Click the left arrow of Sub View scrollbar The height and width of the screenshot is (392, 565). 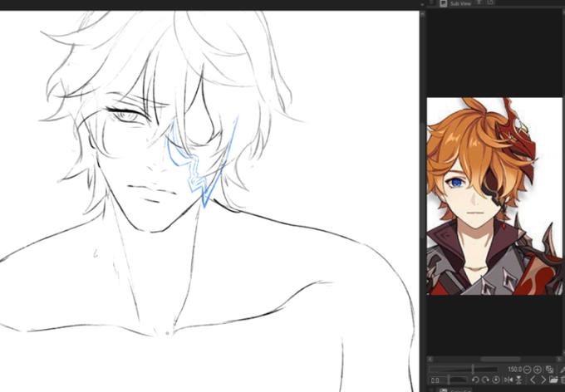430,360
